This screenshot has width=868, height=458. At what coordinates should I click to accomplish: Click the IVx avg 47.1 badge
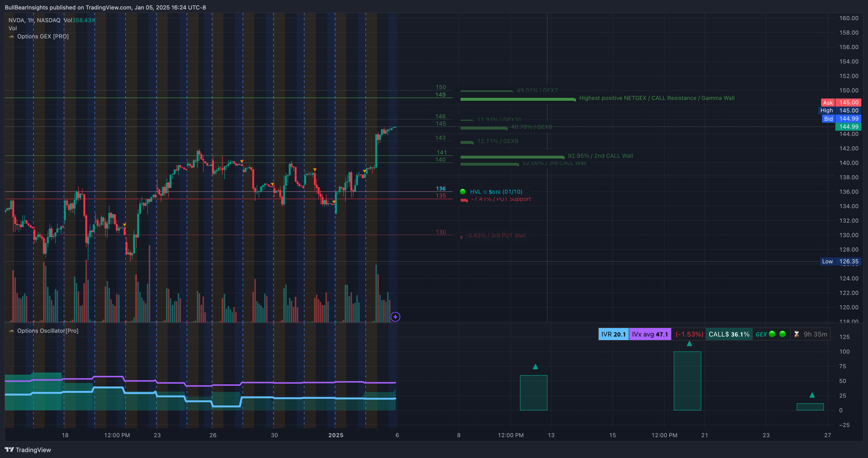(x=650, y=334)
